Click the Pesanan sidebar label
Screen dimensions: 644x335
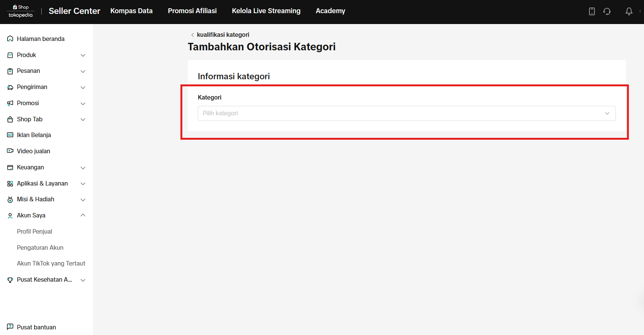point(29,71)
